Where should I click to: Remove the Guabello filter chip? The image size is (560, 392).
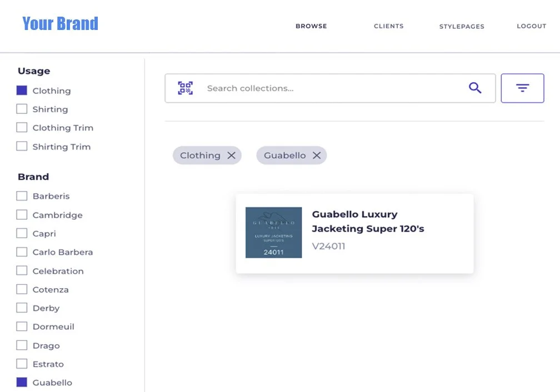317,155
